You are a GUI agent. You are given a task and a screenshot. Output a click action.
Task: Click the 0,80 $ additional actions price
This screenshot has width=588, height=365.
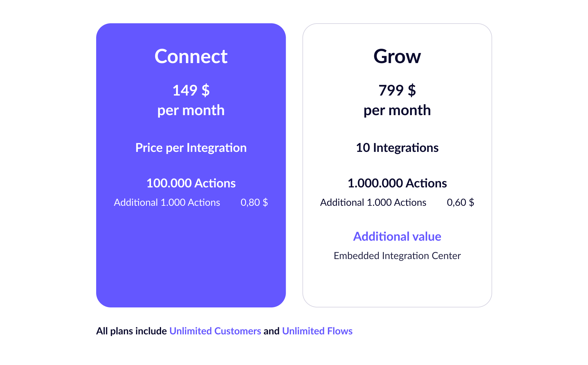coord(254,202)
